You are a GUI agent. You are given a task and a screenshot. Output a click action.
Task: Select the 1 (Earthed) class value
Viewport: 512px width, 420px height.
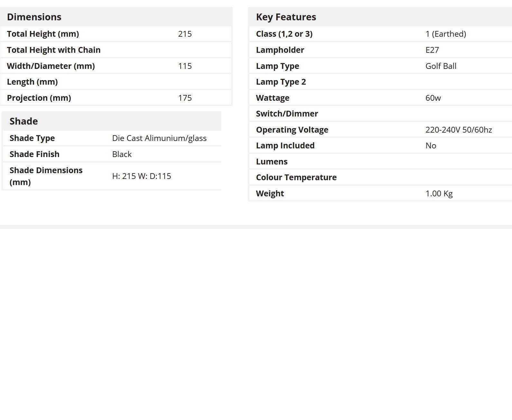click(x=446, y=34)
